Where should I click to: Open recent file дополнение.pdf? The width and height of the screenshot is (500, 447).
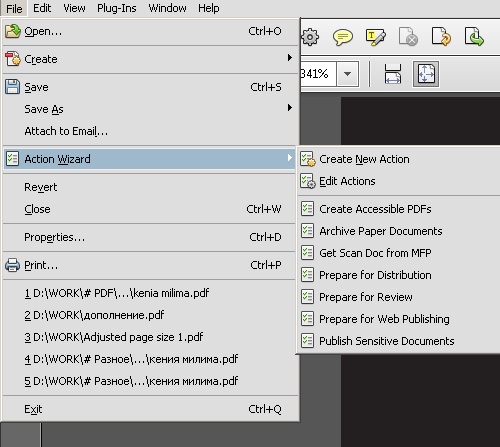(x=149, y=315)
